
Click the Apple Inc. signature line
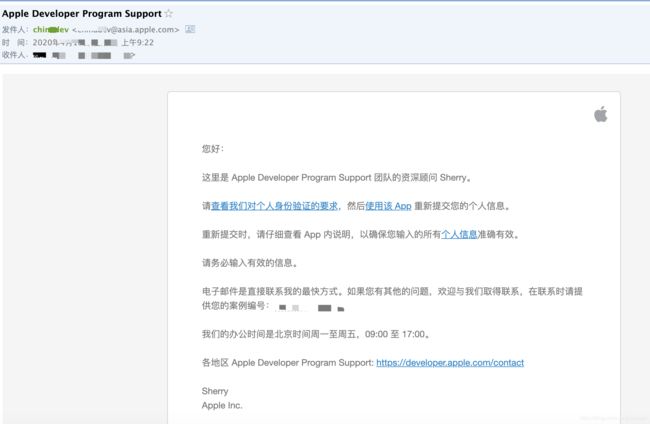pos(222,405)
